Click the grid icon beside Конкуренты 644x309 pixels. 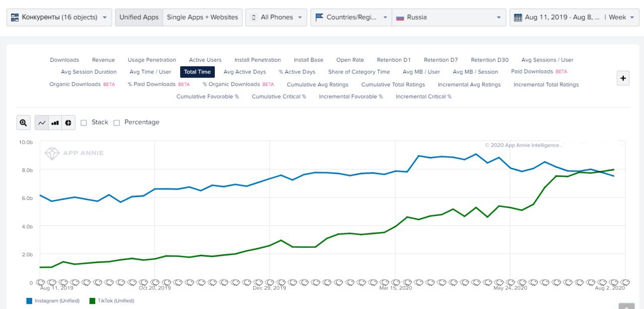coord(15,17)
